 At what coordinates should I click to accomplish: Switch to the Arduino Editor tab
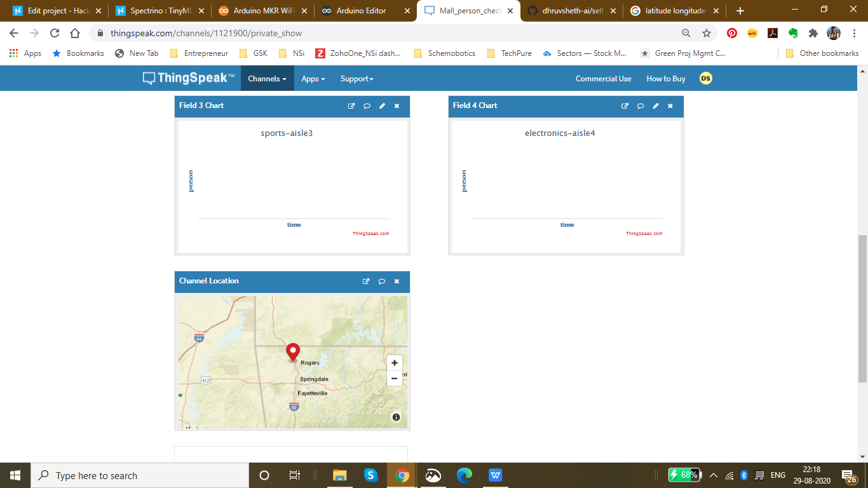point(360,11)
